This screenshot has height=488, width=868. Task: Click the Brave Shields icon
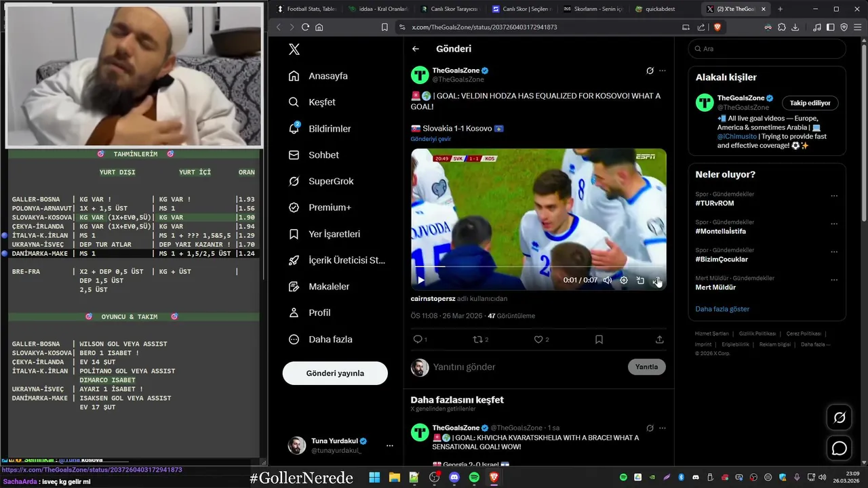(717, 27)
